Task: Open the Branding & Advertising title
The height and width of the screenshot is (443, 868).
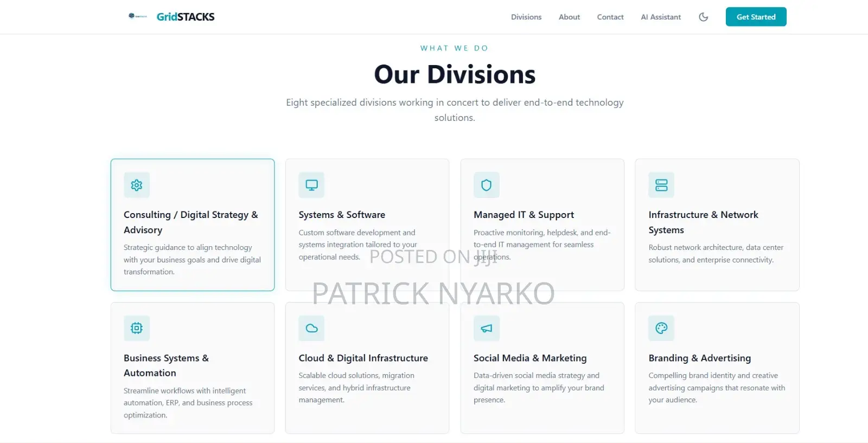Action: (700, 358)
